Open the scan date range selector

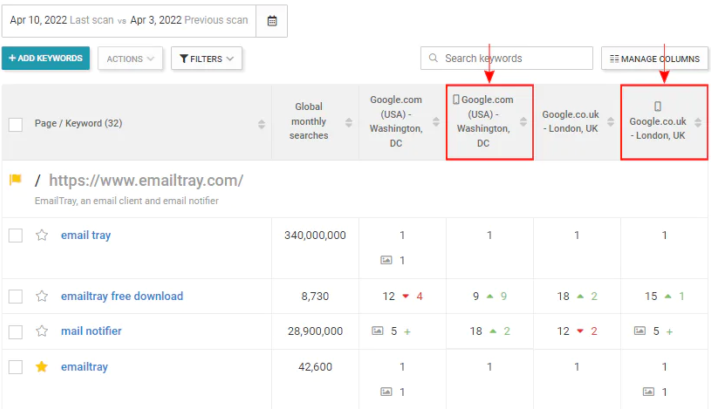129,19
